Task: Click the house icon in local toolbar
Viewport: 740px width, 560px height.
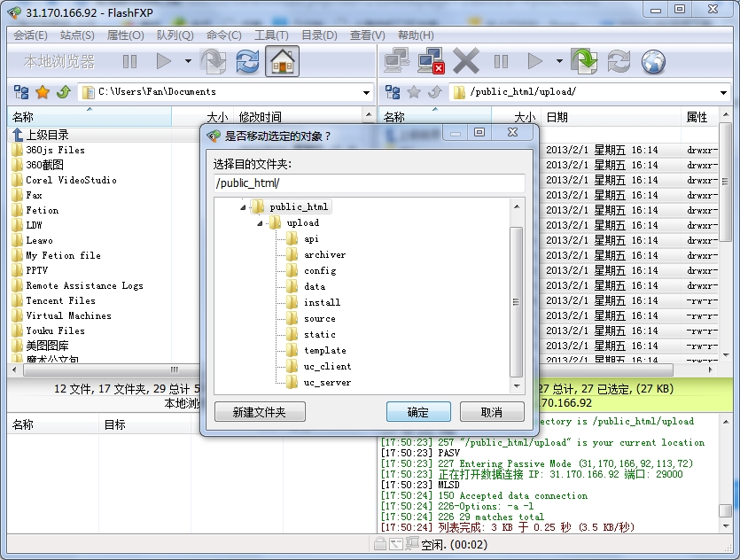Action: tap(282, 61)
